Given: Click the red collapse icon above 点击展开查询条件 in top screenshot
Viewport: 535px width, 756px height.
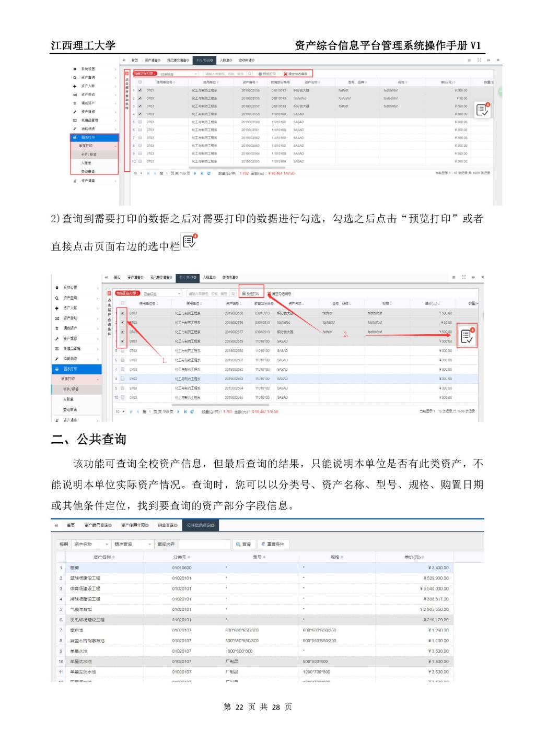Looking at the screenshot, I should point(126,74).
